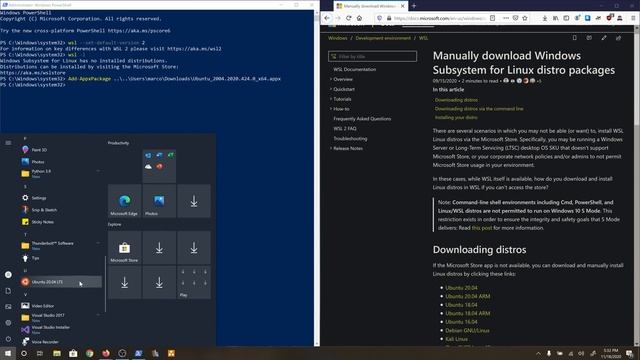Open the Firefox page actions ellipsis menu
The width and height of the screenshot is (640, 360).
506,18
